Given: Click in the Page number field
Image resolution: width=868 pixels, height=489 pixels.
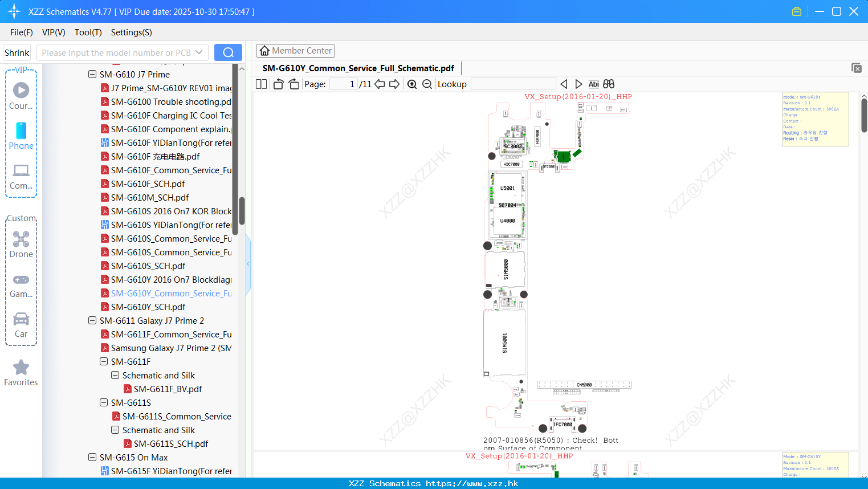Looking at the screenshot, I should pyautogui.click(x=344, y=84).
